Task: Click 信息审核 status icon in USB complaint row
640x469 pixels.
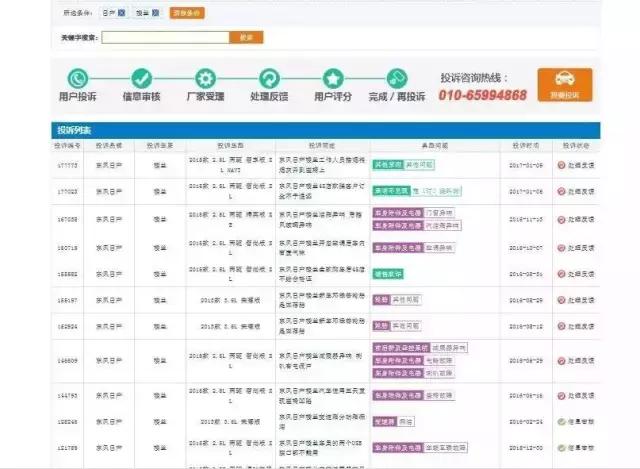Action: (561, 448)
